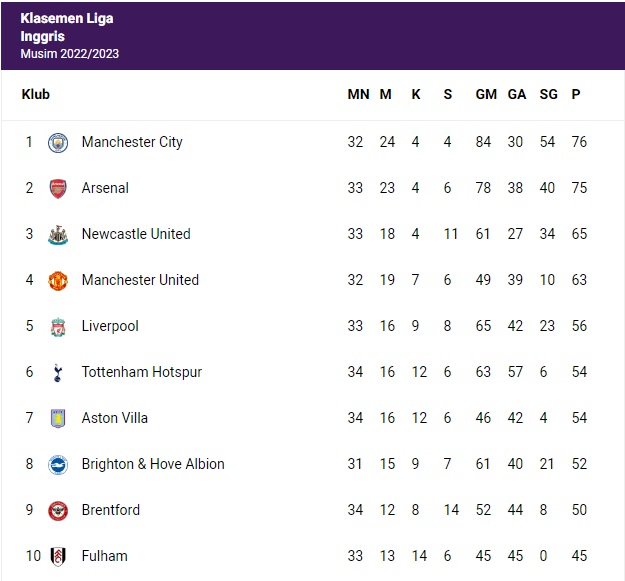
Task: Open Brighton & Hove Albion team name
Action: [152, 464]
